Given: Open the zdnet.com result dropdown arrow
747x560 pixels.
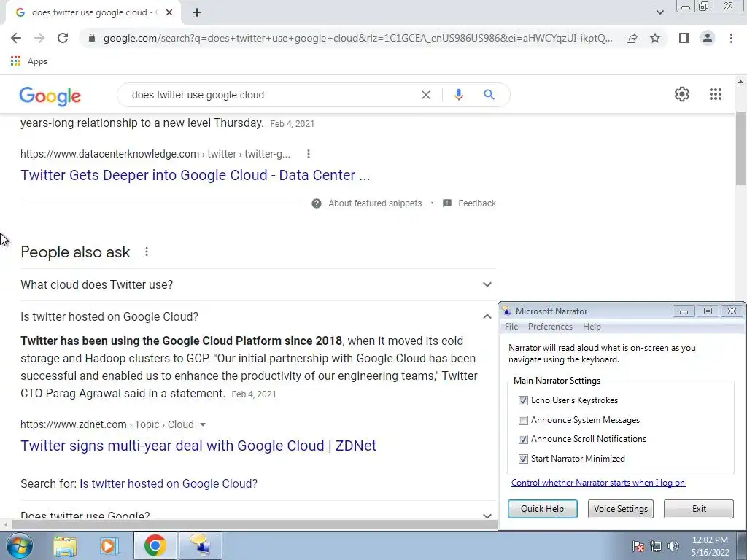Looking at the screenshot, I should pos(203,425).
